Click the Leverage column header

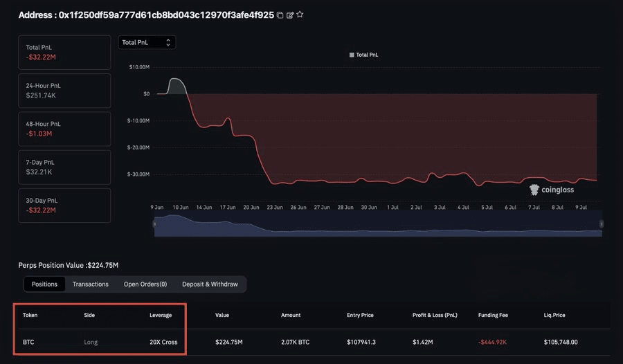(161, 315)
